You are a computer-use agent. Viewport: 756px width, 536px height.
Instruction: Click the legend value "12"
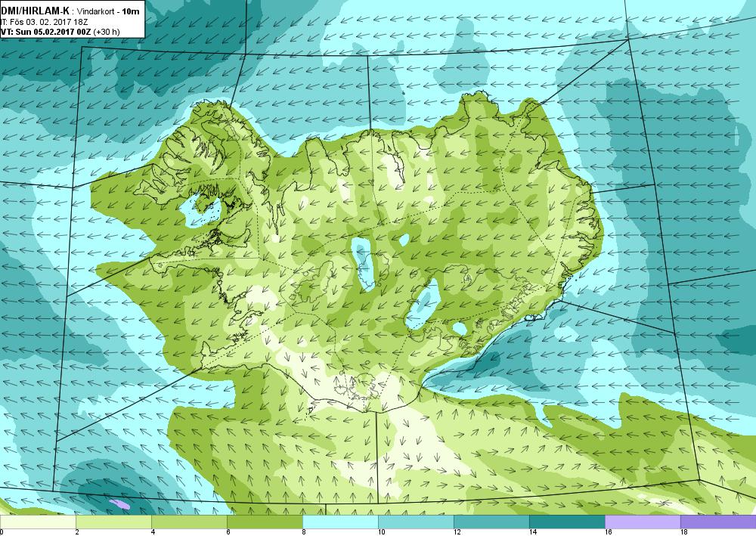coord(457,532)
